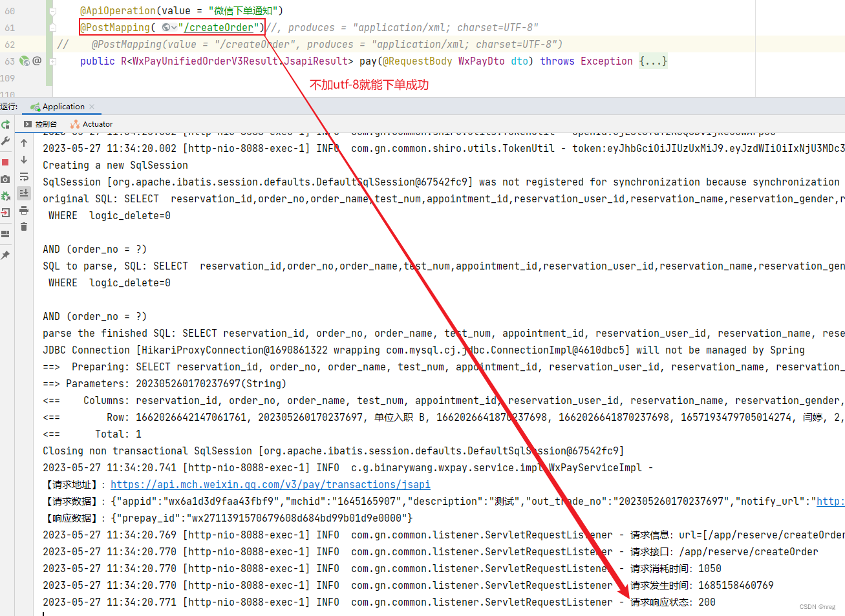
Task: Click the red exit process icon
Action: (x=5, y=212)
